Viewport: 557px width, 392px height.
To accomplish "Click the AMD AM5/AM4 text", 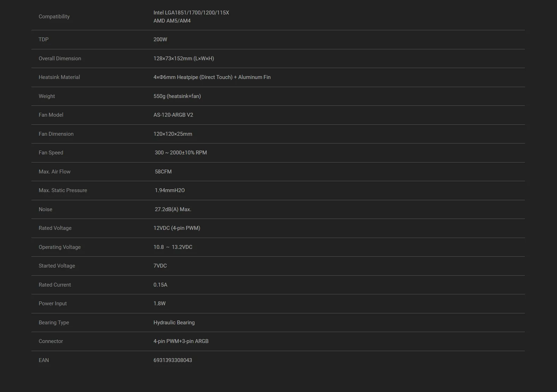I will (172, 21).
